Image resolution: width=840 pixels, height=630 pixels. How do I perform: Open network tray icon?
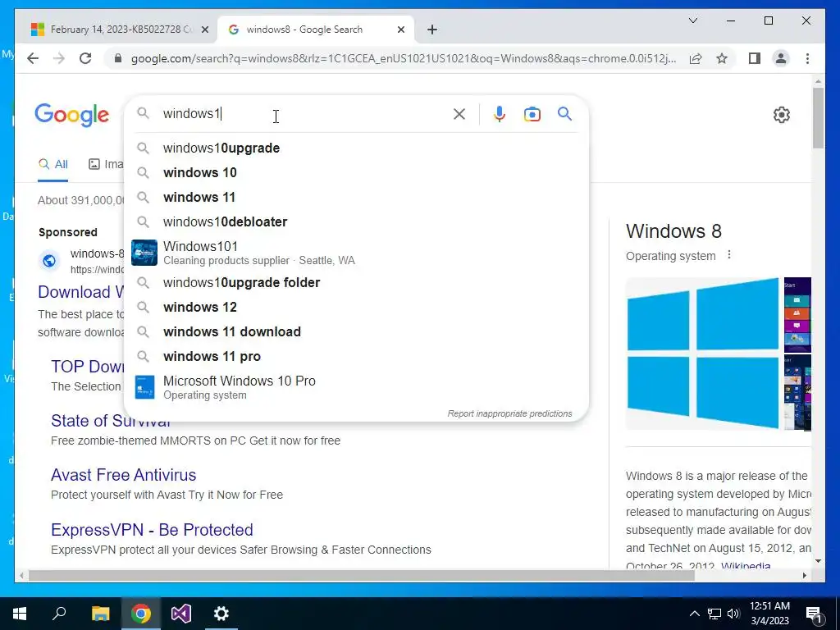[x=714, y=614]
